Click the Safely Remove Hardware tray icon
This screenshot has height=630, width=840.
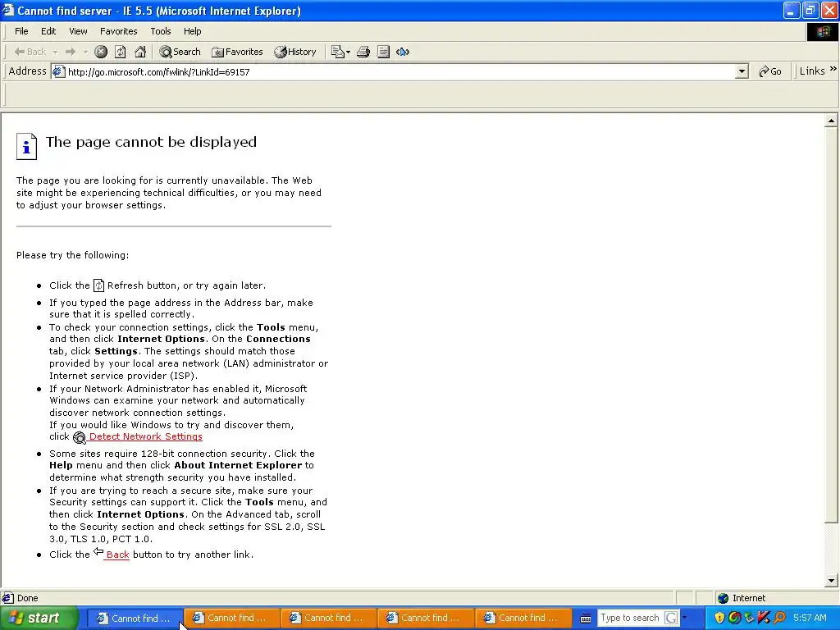coord(750,619)
